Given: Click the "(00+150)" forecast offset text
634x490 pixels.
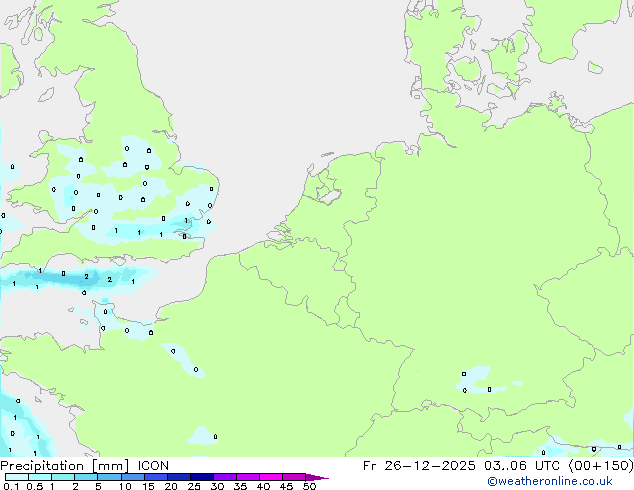Looking at the screenshot, I should point(601,466).
